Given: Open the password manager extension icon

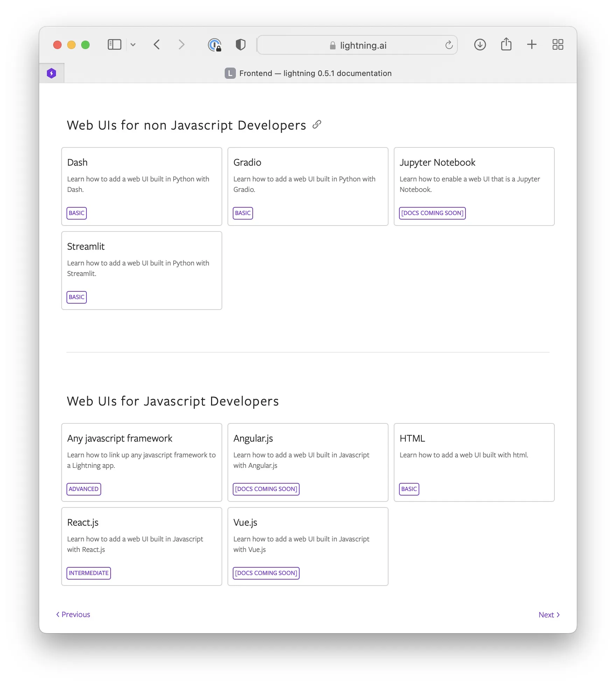Looking at the screenshot, I should click(215, 45).
